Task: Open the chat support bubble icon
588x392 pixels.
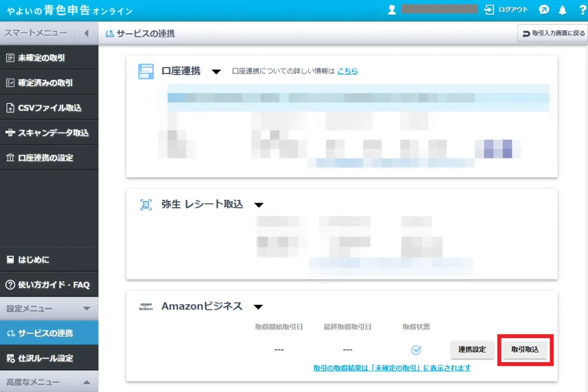Action: (544, 10)
